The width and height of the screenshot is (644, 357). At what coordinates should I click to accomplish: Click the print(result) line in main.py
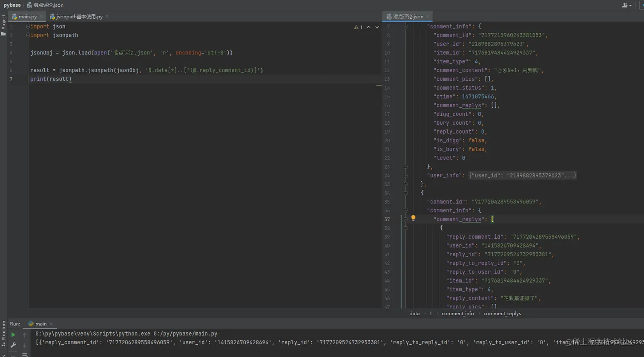click(51, 79)
